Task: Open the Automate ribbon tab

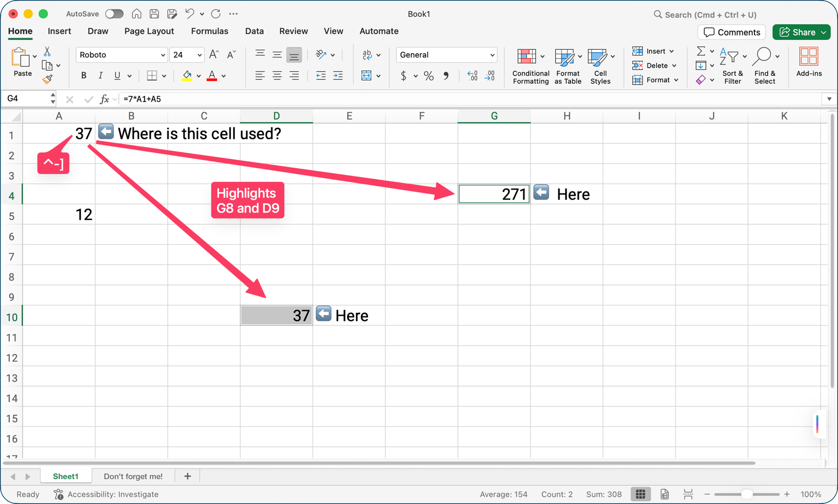Action: coord(379,31)
